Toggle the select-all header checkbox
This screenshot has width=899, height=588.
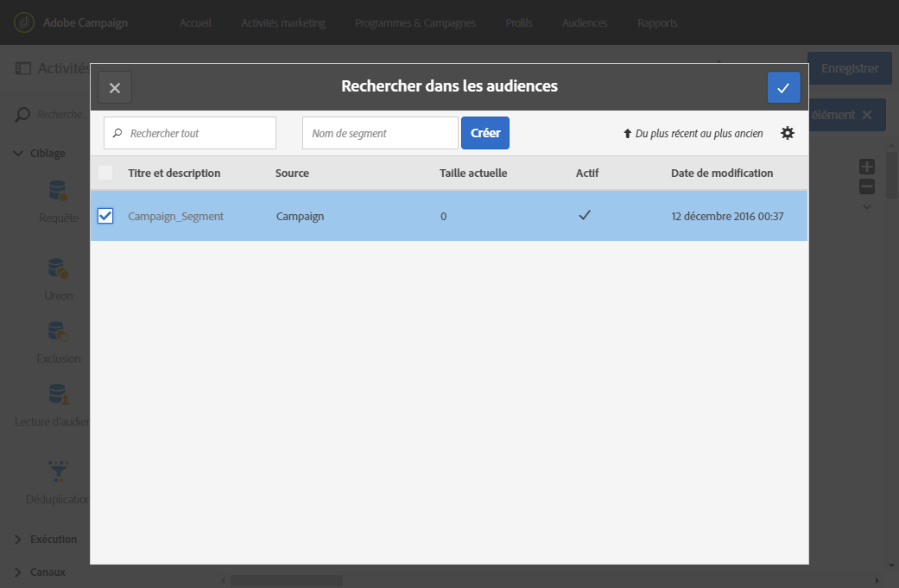click(x=105, y=173)
